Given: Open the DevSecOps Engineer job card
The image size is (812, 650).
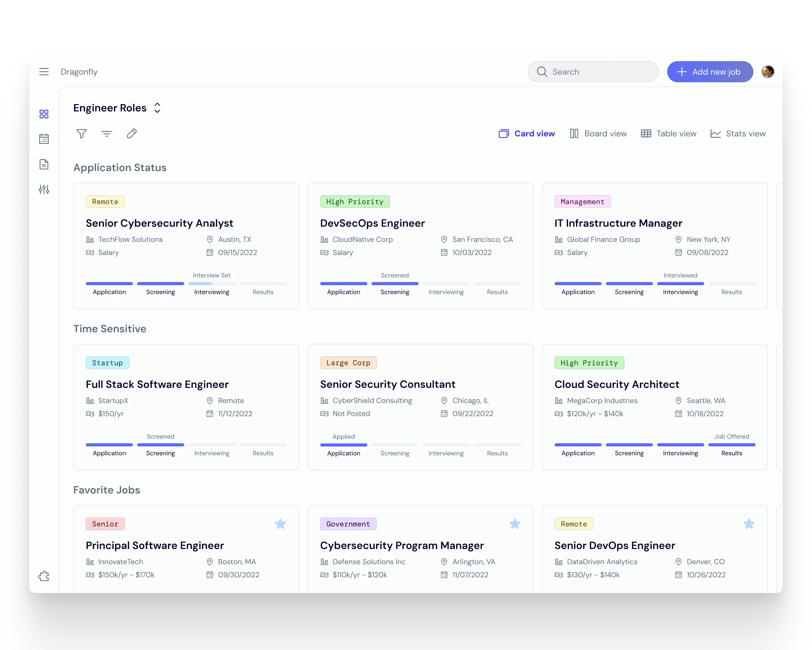Looking at the screenshot, I should coord(372,223).
